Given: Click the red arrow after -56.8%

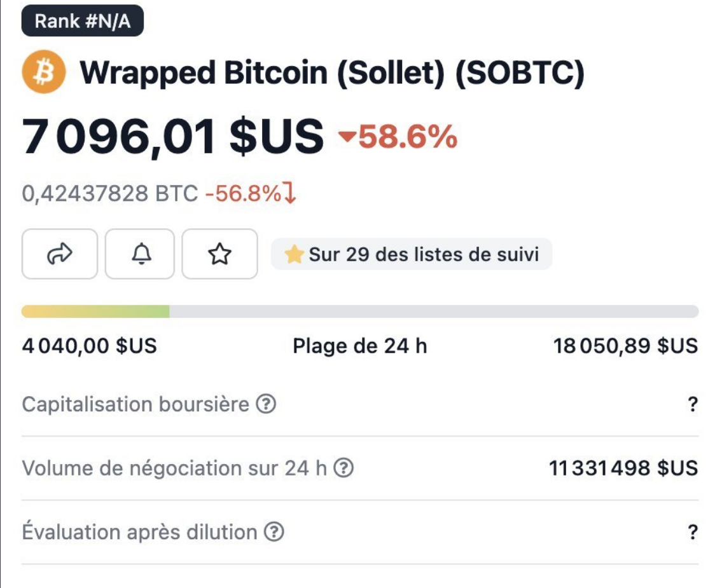Looking at the screenshot, I should [289, 193].
